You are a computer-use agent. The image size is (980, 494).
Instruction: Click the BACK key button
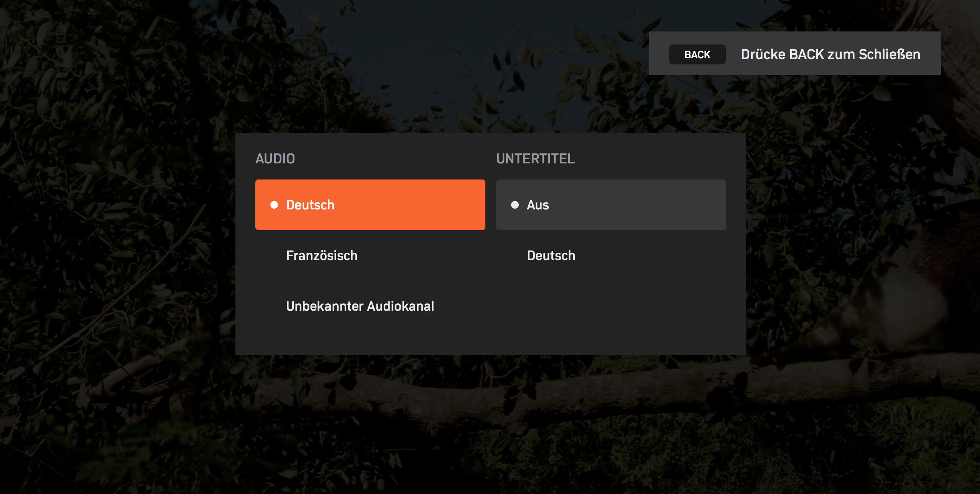tap(697, 54)
